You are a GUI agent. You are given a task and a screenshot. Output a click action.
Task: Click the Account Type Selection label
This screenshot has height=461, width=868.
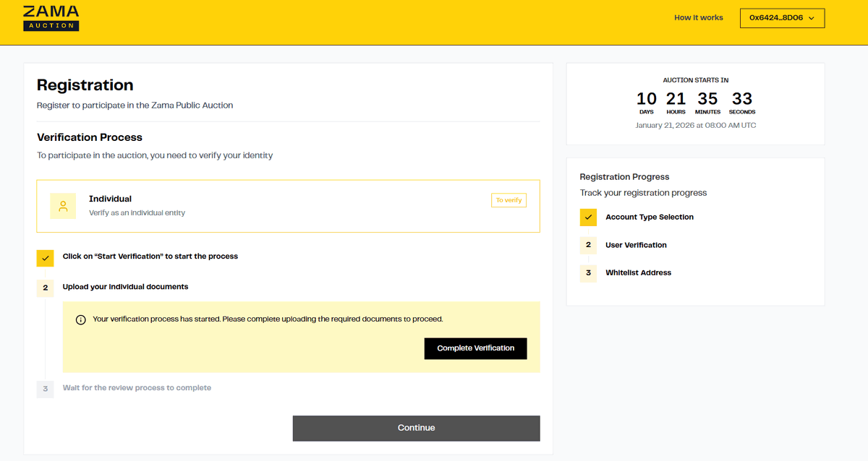click(650, 217)
